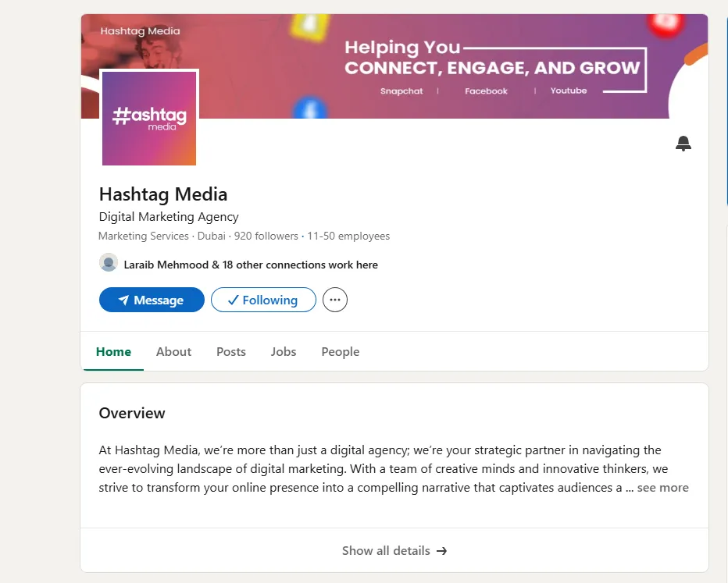Click Show all details link
Screen dimensions: 728x583
(394, 550)
